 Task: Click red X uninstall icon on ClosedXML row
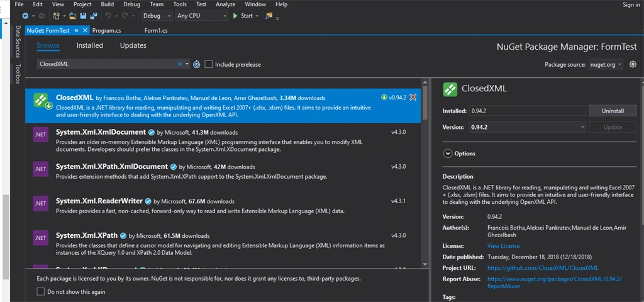413,98
